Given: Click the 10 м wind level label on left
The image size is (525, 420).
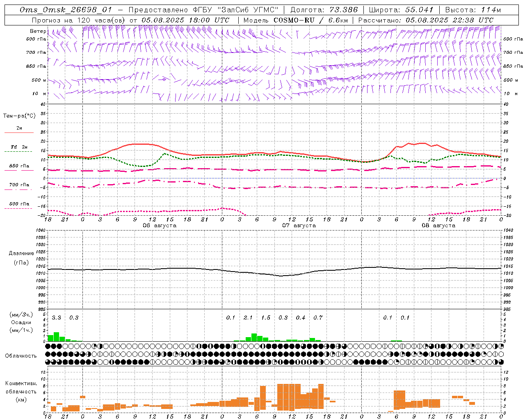Looking at the screenshot, I should tap(39, 94).
